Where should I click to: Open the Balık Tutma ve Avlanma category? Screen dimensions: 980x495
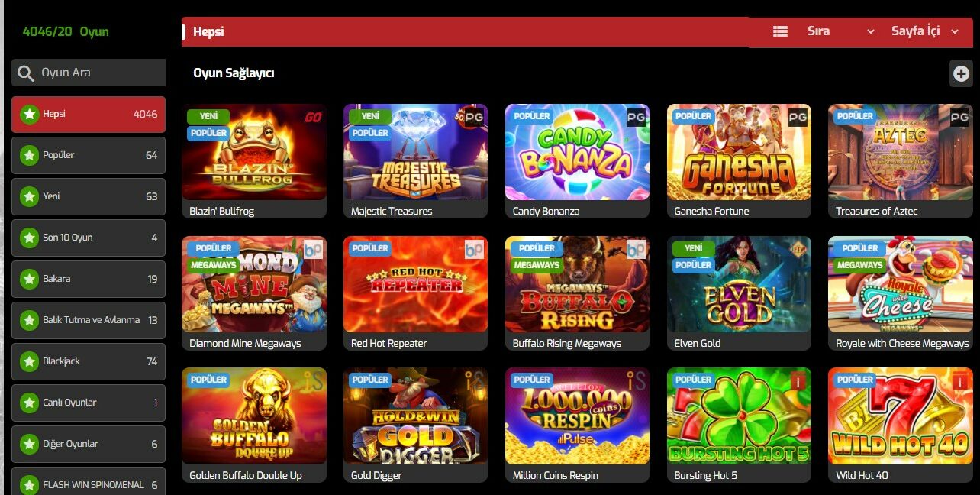[x=89, y=321]
